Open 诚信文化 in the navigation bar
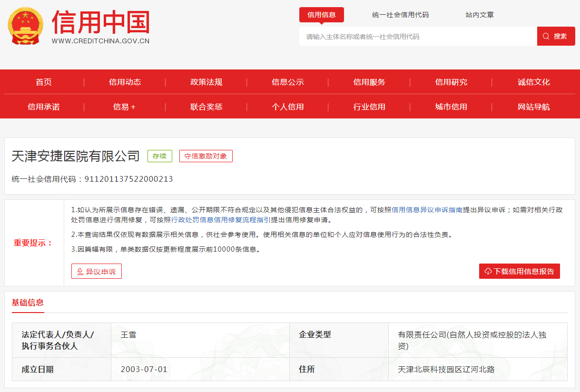The height and width of the screenshot is (392, 580). pos(534,82)
